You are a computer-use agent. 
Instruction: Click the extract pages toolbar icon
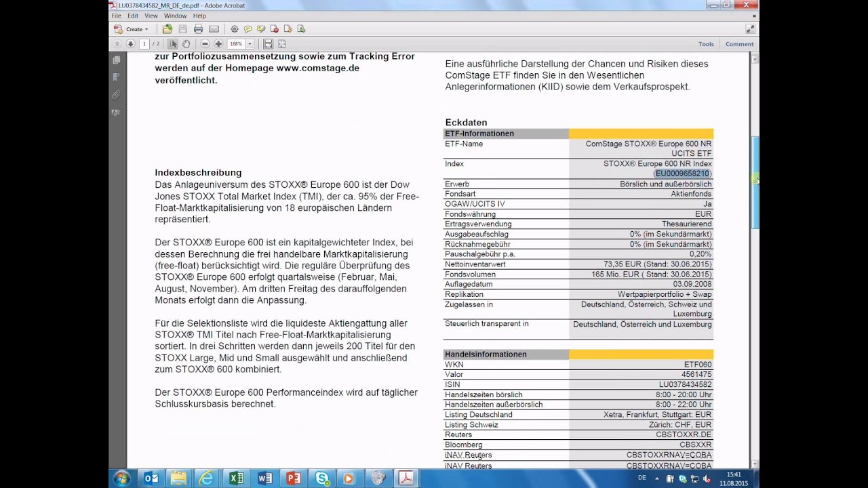click(301, 29)
